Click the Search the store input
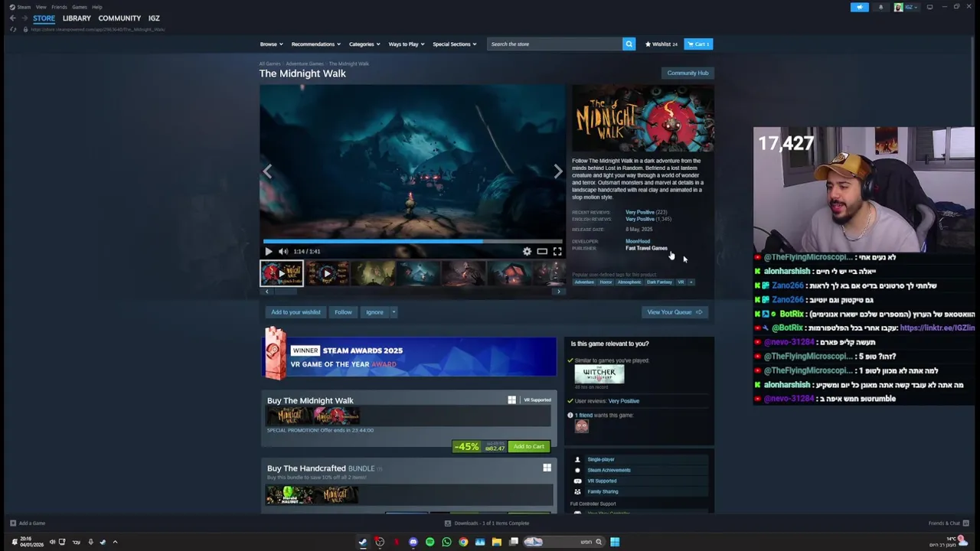Screen dimensions: 980x551 (x=555, y=44)
